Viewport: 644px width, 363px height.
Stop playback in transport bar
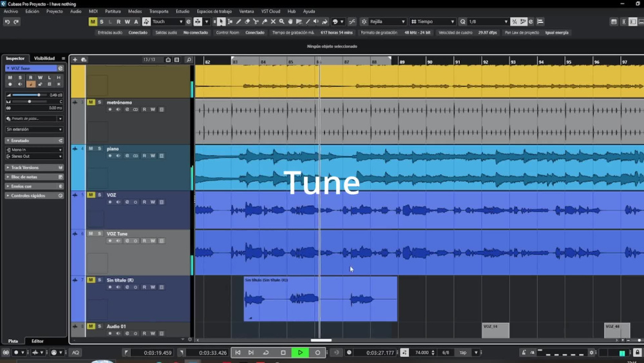pyautogui.click(x=283, y=353)
